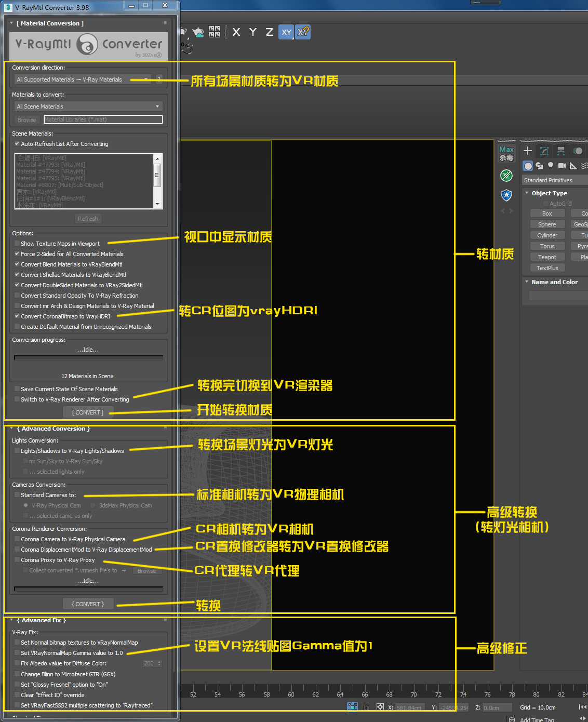Toggle Auto-Refresh List After Converting checkbox
The height and width of the screenshot is (722, 588).
coord(17,144)
